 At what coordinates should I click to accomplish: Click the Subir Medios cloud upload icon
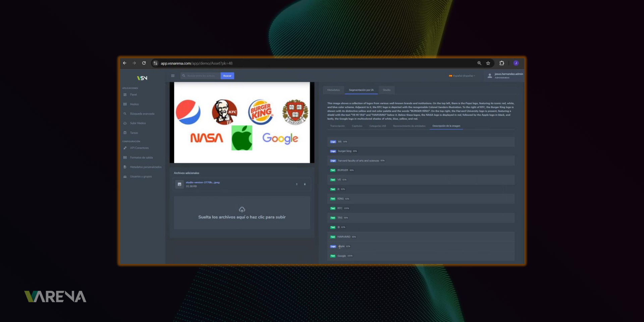tap(125, 123)
